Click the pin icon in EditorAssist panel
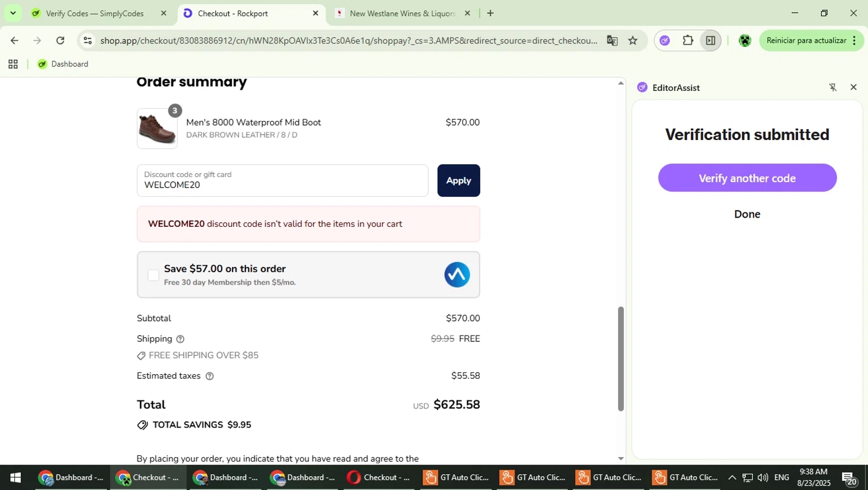 tap(833, 87)
